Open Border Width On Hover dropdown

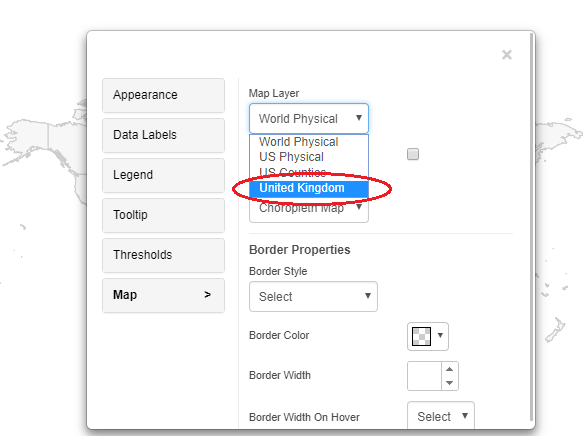pyautogui.click(x=441, y=416)
